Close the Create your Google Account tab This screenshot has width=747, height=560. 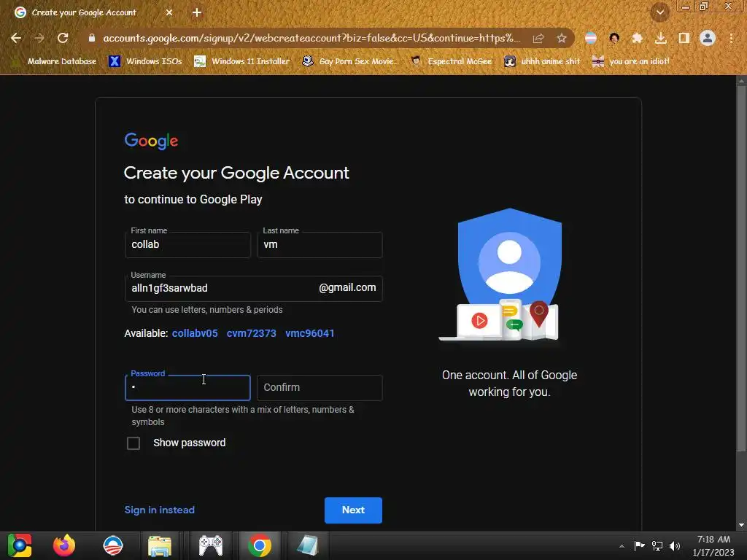(169, 12)
